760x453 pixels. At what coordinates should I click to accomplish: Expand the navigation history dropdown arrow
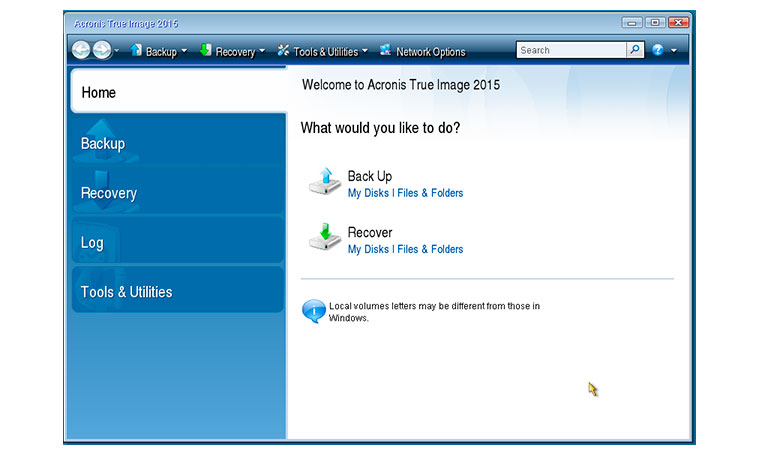click(x=117, y=50)
